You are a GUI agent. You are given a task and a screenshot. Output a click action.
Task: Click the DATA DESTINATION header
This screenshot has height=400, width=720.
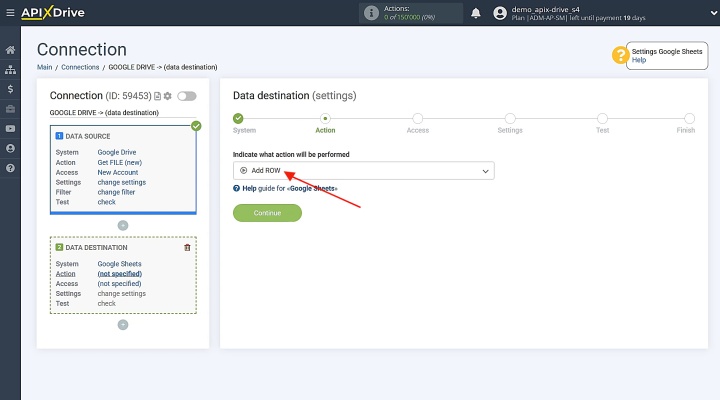(x=96, y=248)
